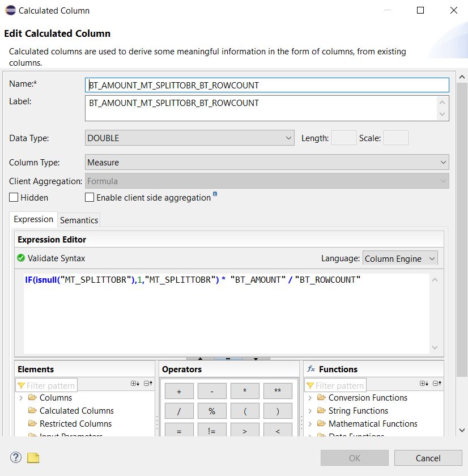Open the Data Type dropdown
Image resolution: width=468 pixels, height=476 pixels.
(x=190, y=138)
